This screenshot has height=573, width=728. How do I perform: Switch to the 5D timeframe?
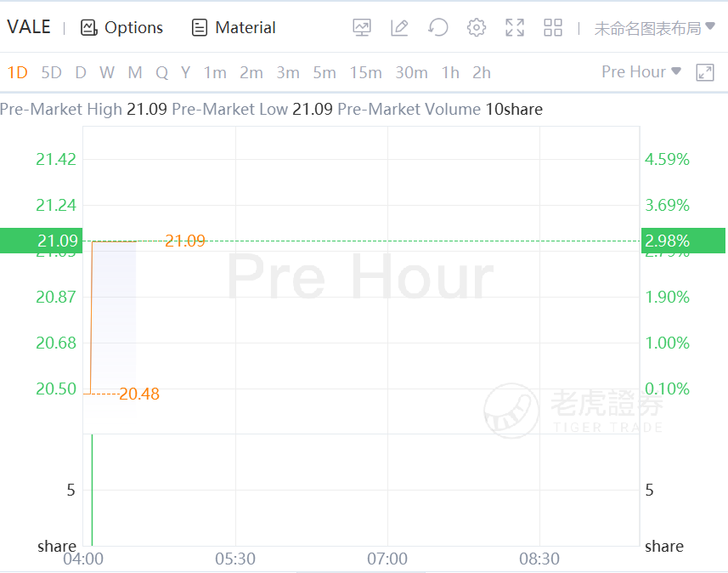52,72
